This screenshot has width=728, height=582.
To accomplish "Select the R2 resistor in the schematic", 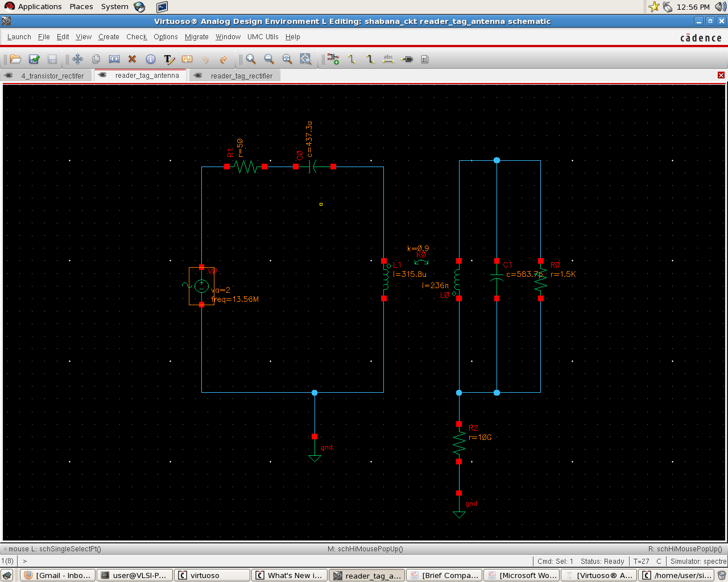I will pos(459,443).
